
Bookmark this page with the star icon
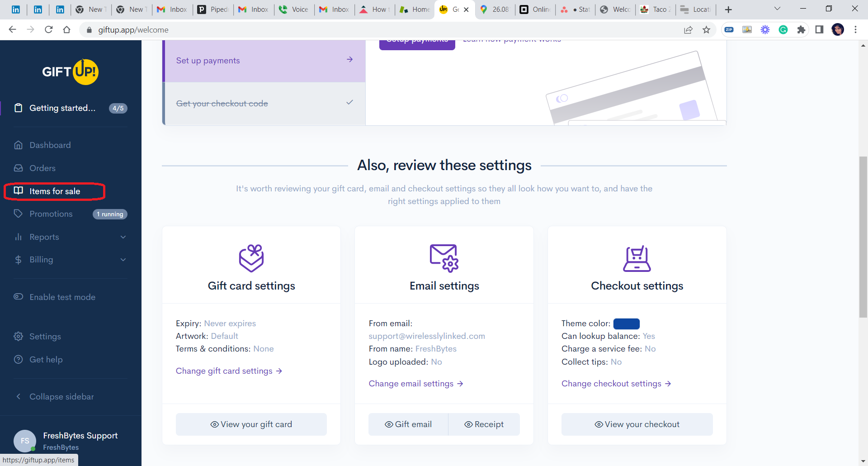coord(706,30)
